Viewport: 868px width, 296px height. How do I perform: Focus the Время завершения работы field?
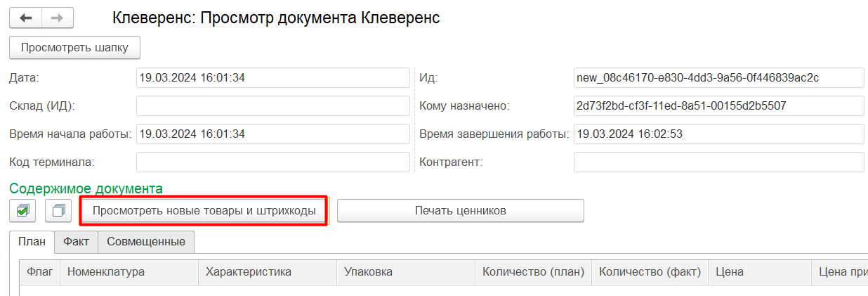point(718,134)
